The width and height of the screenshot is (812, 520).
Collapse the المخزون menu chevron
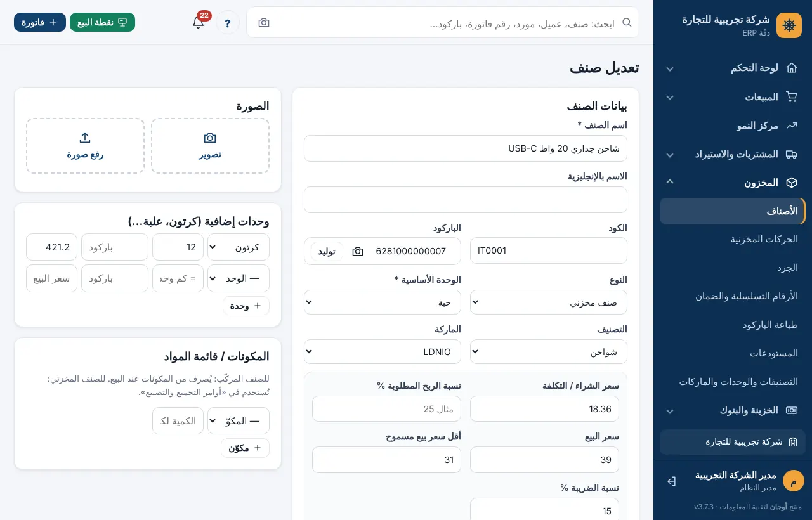[669, 182]
